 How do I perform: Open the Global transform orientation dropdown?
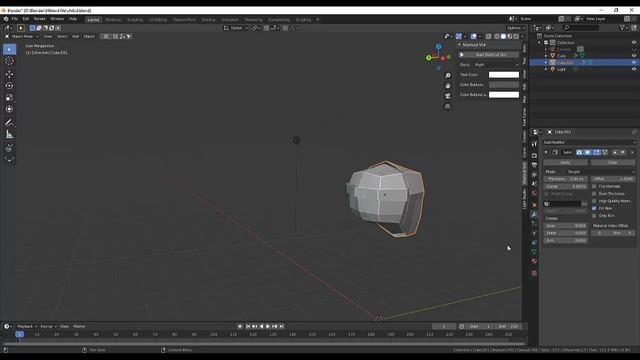pos(236,28)
